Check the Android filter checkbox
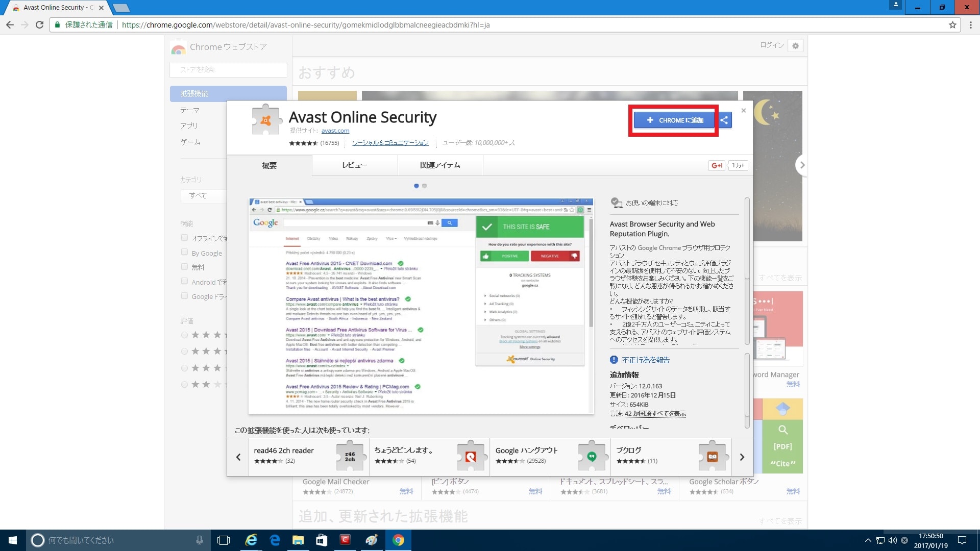Screen dimensions: 980x551 tap(184, 281)
